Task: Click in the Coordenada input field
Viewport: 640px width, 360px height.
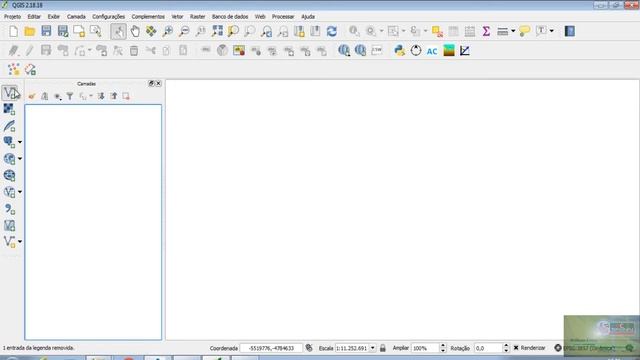Action: [x=271, y=348]
